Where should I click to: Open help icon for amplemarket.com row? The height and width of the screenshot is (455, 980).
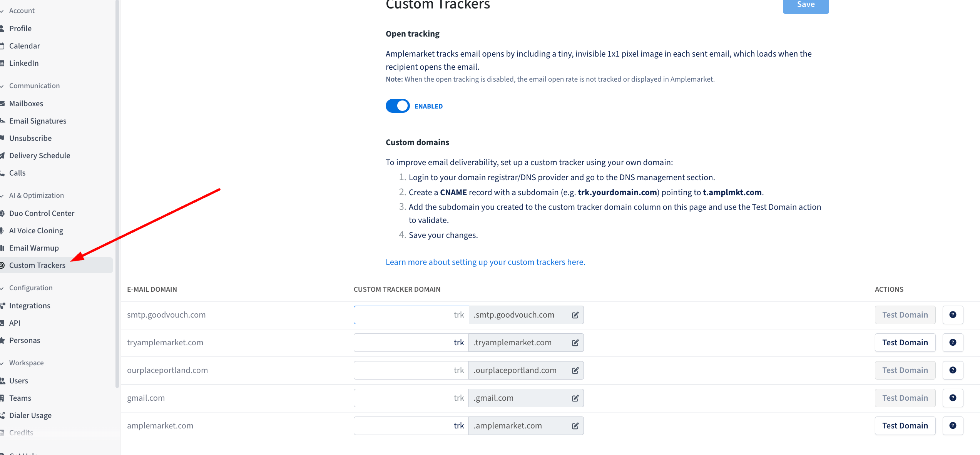point(953,426)
